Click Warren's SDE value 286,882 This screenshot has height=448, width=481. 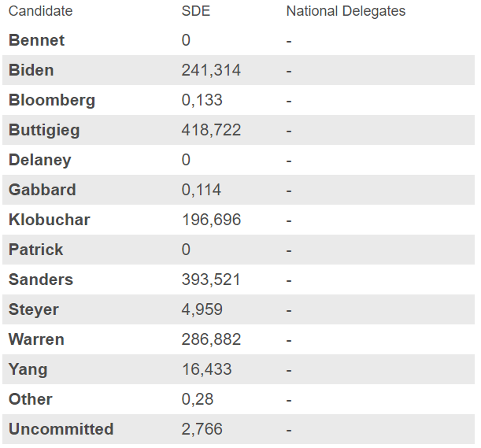[211, 339]
